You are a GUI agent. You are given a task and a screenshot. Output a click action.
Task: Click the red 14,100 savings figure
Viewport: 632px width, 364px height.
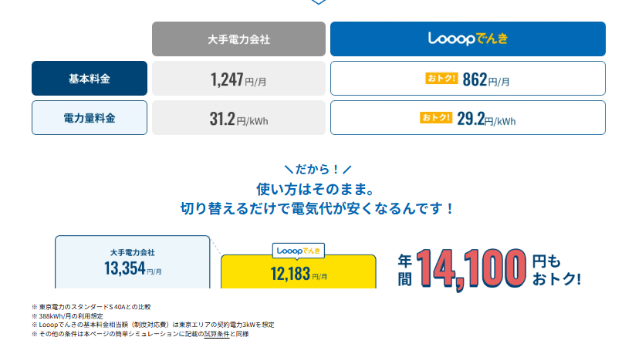(x=471, y=268)
